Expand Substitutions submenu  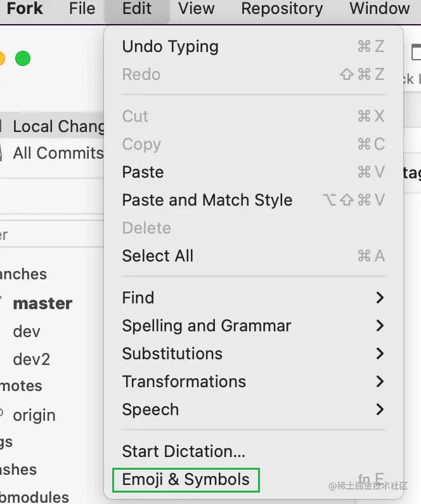coord(172,354)
